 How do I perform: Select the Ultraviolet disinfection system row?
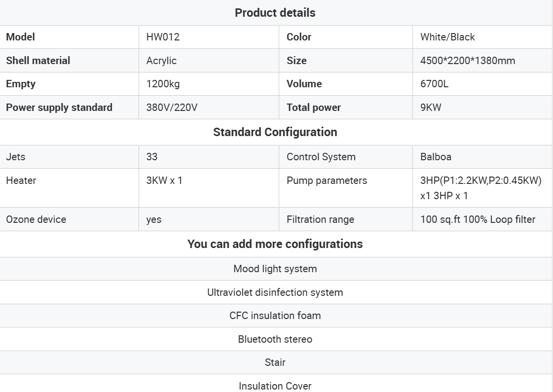click(275, 292)
